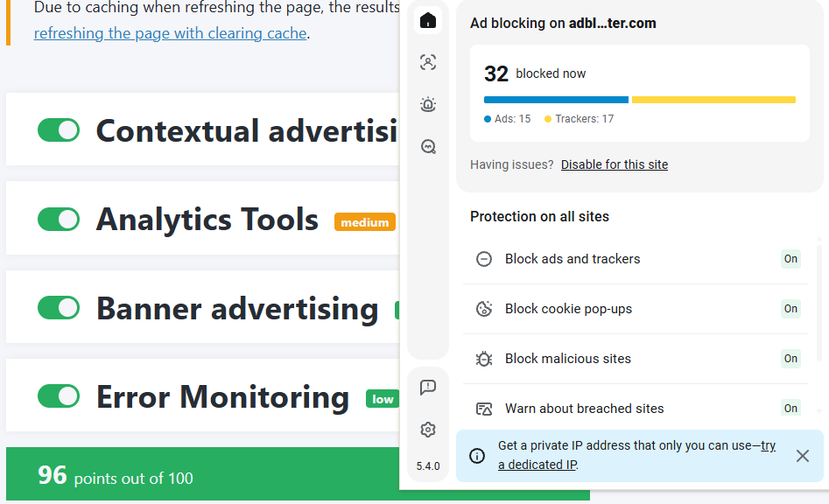
Task: Toggle the Contextual advertising switch
Action: click(59, 130)
